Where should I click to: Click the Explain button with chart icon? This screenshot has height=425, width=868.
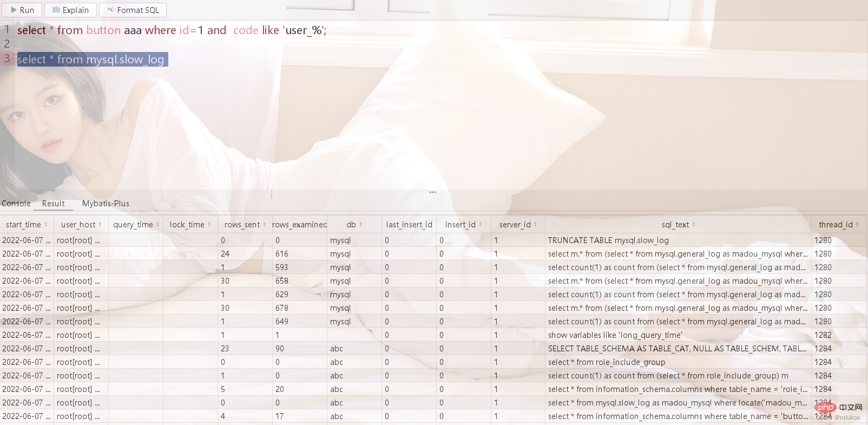70,10
